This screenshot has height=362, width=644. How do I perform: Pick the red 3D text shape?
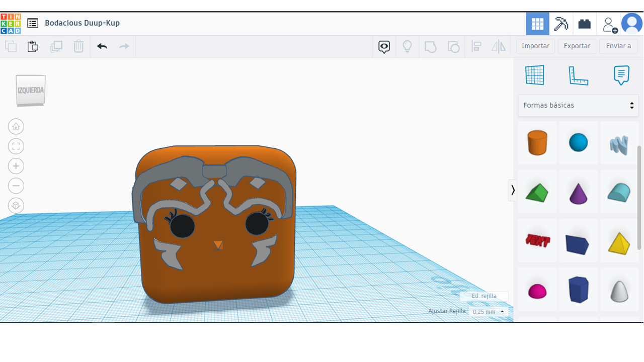click(537, 241)
